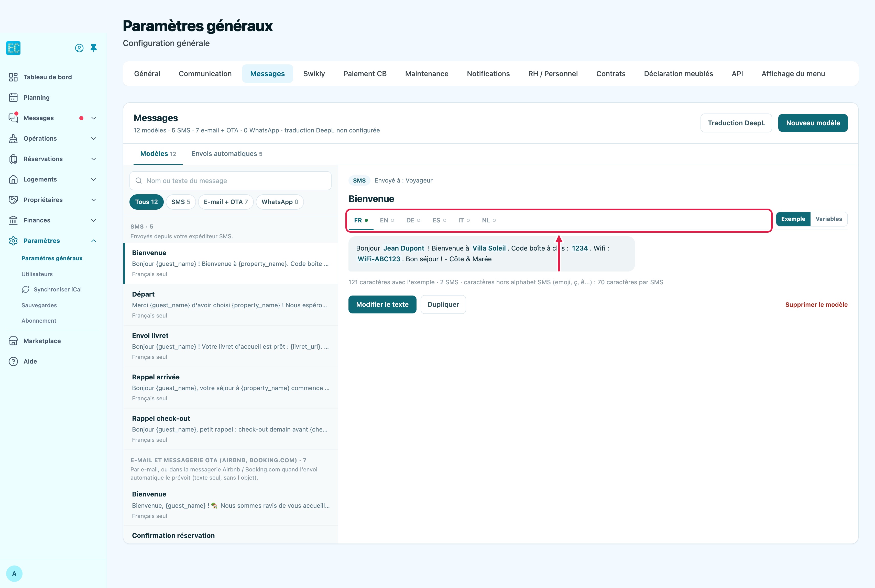The width and height of the screenshot is (875, 588).
Task: Expand the Opérations sidebar chevron
Action: click(x=94, y=138)
